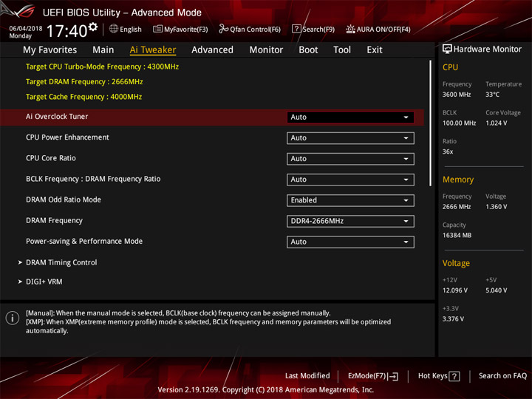Click the Search on FAQ link
The width and height of the screenshot is (532, 399).
coord(502,375)
